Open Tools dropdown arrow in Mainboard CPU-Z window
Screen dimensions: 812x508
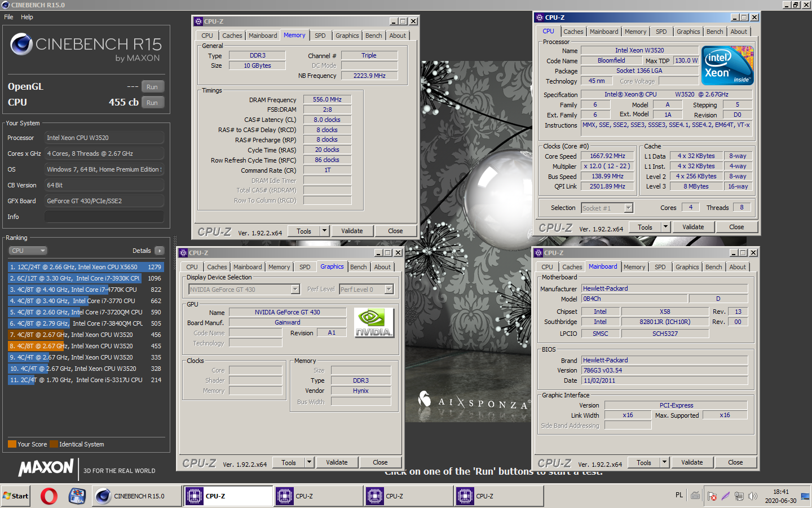664,462
